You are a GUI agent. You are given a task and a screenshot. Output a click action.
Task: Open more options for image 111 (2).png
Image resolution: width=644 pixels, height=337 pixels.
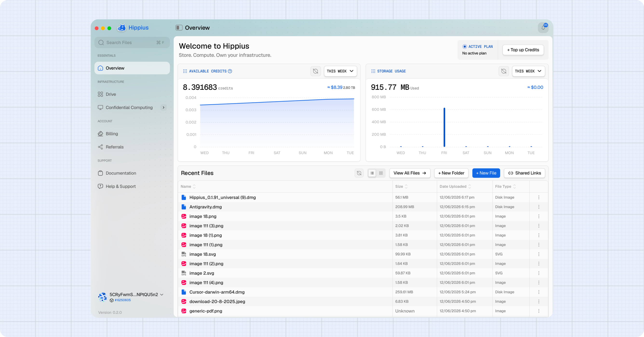pos(539,264)
